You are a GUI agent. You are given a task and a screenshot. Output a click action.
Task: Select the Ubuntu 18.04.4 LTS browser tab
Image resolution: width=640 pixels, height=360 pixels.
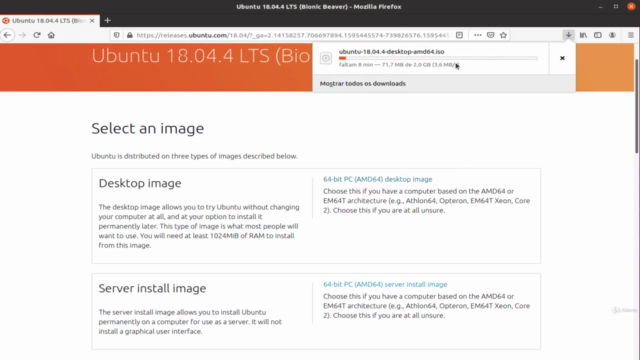50,20
